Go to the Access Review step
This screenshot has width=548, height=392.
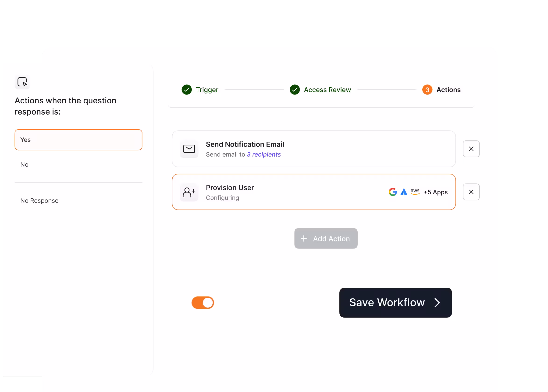point(327,90)
